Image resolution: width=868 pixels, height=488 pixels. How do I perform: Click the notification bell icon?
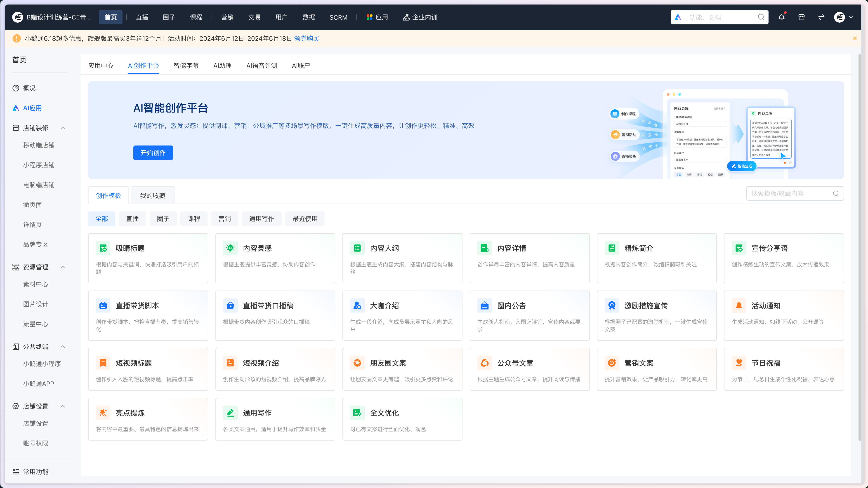(x=781, y=17)
